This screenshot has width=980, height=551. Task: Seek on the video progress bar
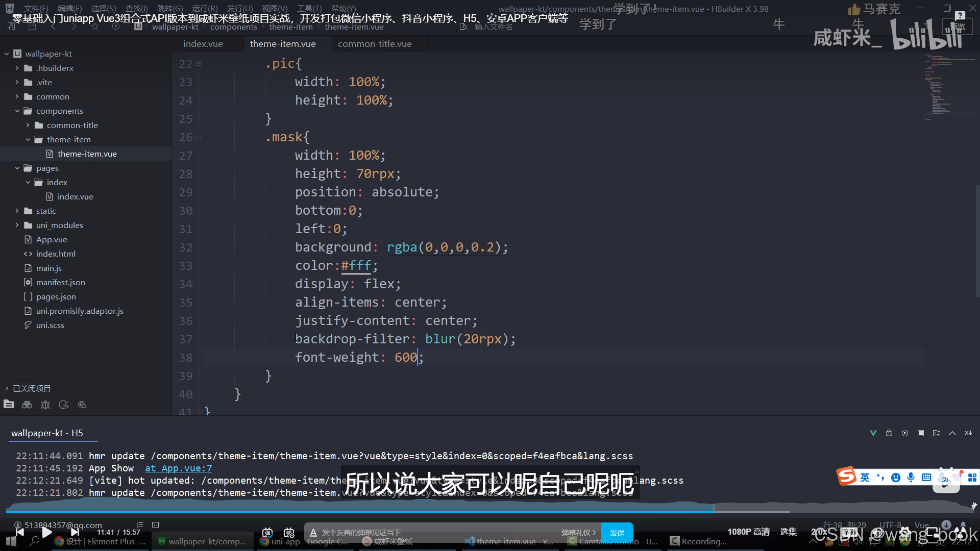click(x=490, y=511)
